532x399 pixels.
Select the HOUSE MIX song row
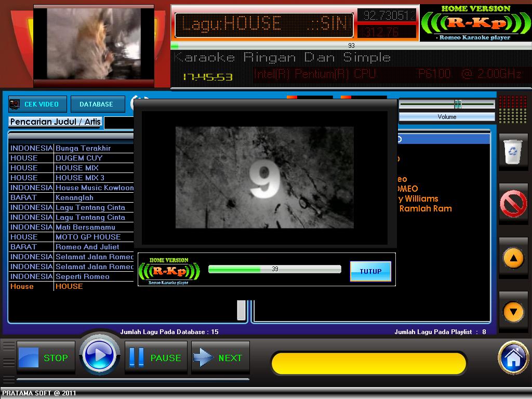tap(71, 168)
